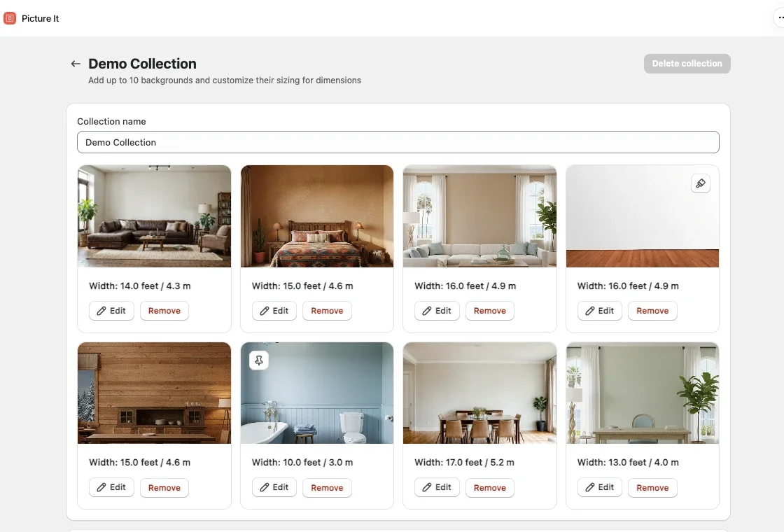Select the southwestern bedroom thumbnail
The image size is (784, 532).
click(317, 216)
